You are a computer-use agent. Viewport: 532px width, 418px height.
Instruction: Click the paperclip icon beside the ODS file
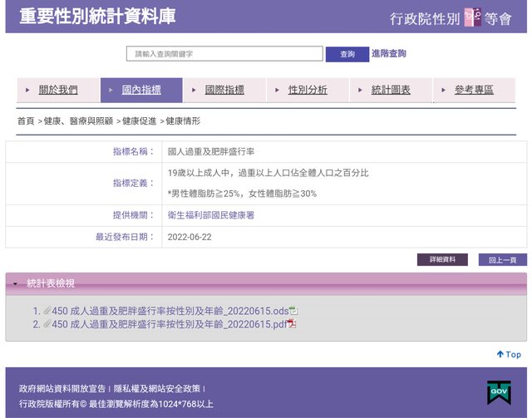(x=47, y=311)
